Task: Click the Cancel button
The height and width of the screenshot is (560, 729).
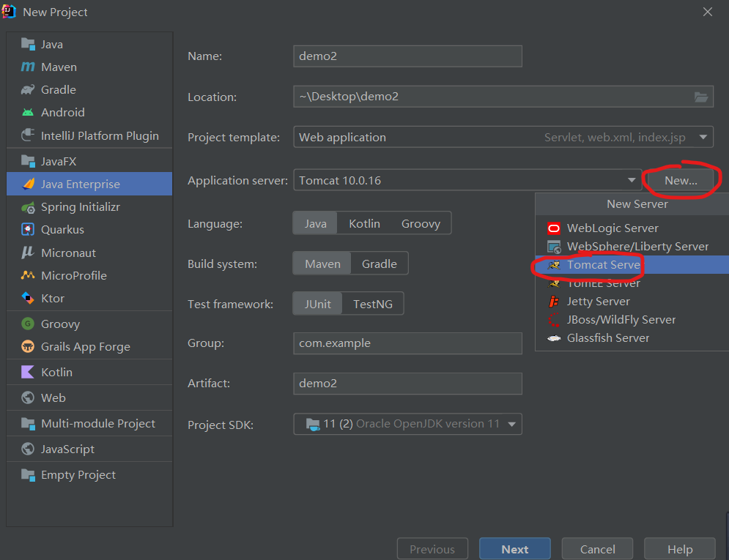Action: (597, 549)
